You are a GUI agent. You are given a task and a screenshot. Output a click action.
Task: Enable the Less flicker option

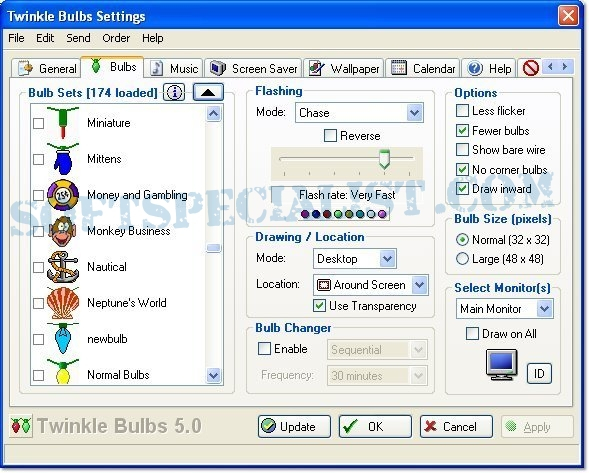[462, 111]
